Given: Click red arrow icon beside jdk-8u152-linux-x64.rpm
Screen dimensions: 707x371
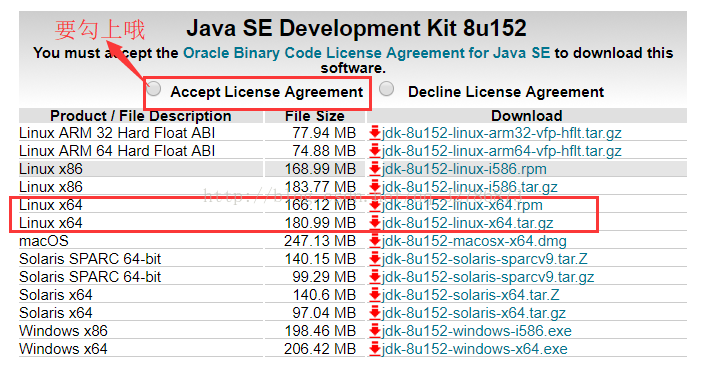Looking at the screenshot, I should pos(375,205).
